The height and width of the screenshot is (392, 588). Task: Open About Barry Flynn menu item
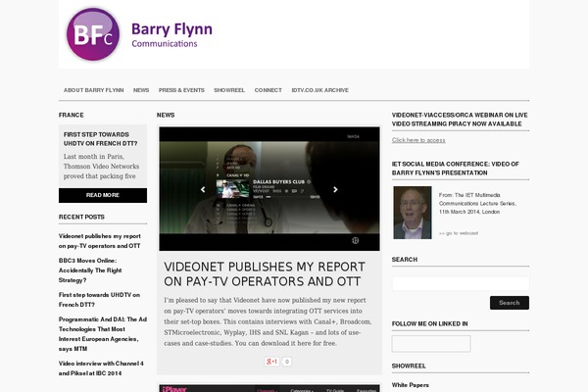pos(93,90)
